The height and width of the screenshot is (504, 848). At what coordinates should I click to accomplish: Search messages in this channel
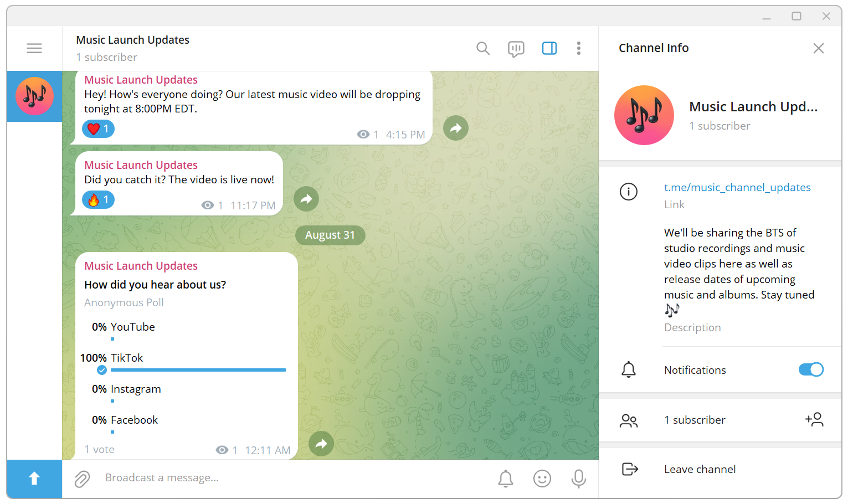click(483, 48)
